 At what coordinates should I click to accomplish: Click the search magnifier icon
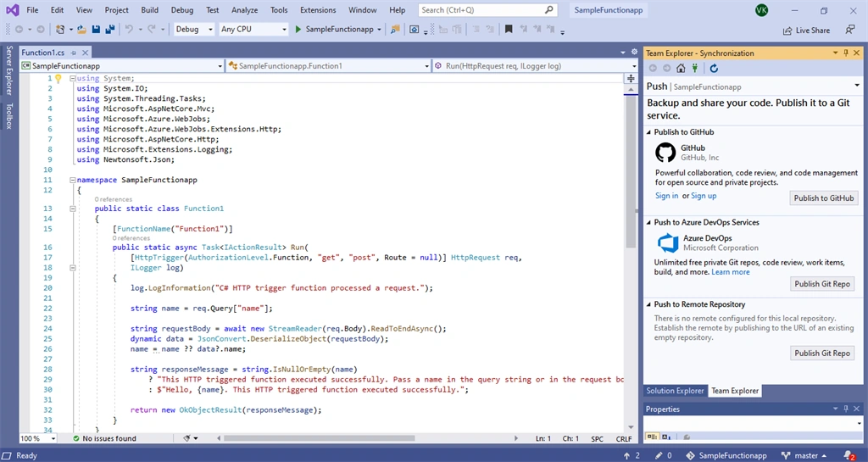coord(548,10)
